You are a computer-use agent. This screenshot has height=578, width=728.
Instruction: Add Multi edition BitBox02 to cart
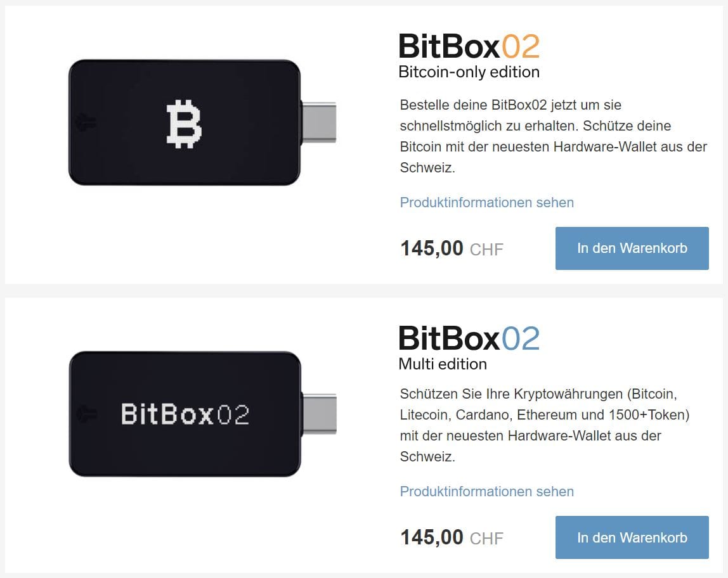click(632, 537)
